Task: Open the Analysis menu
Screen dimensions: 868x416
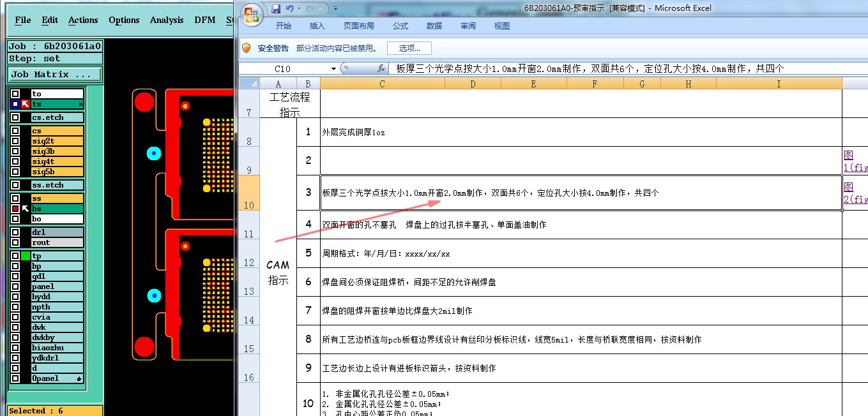Action: (x=167, y=20)
